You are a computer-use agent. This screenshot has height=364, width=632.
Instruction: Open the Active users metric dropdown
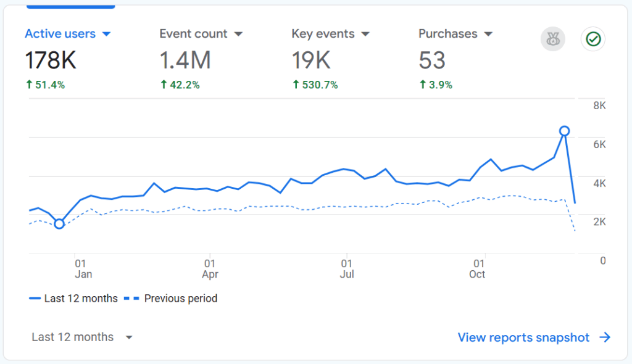click(107, 34)
